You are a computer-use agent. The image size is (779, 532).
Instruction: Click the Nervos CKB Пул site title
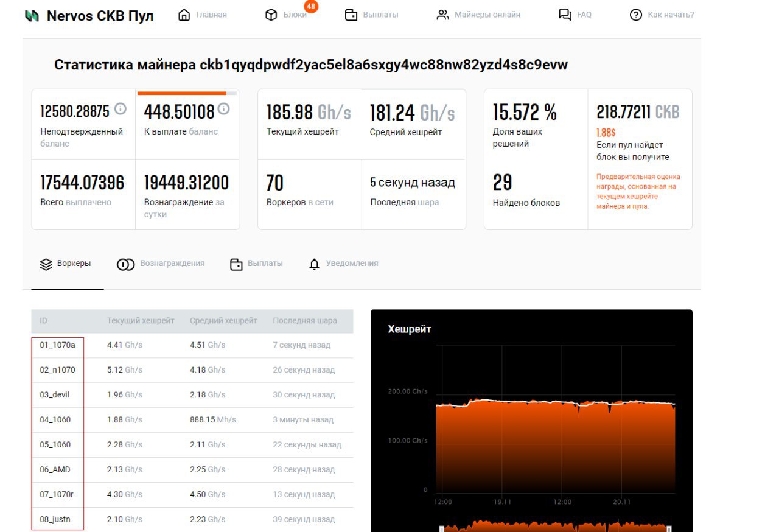(x=100, y=16)
